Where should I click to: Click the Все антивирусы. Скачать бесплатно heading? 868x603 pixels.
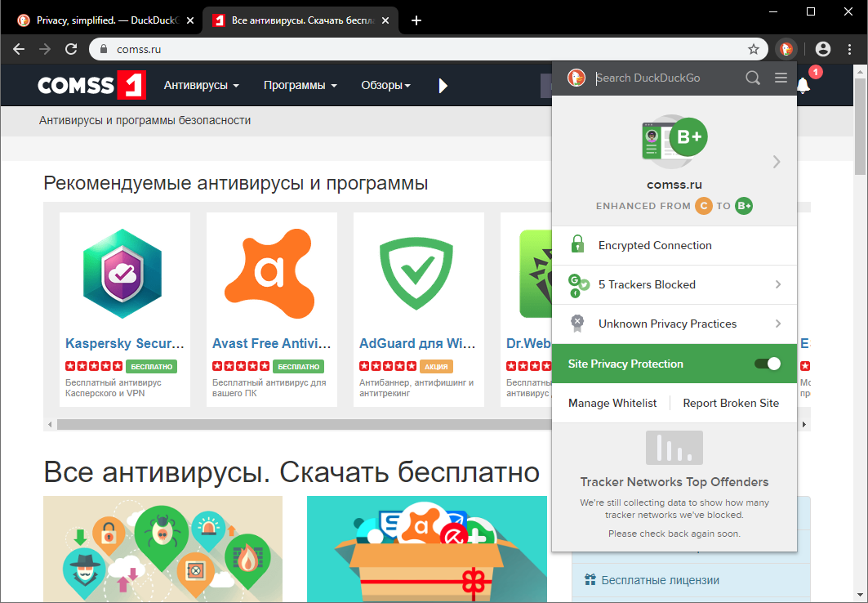[x=292, y=472]
